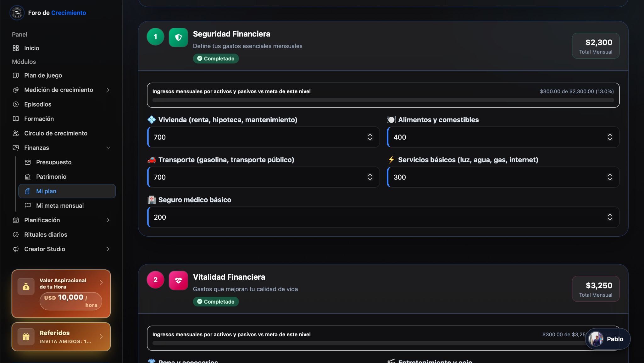The image size is (644, 363).
Task: Select Mi meta mensual under Finanzas
Action: pos(67,206)
